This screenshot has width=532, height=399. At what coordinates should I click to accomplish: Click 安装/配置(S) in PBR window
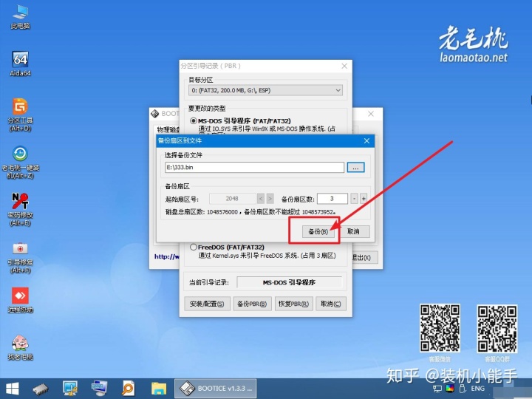207,304
